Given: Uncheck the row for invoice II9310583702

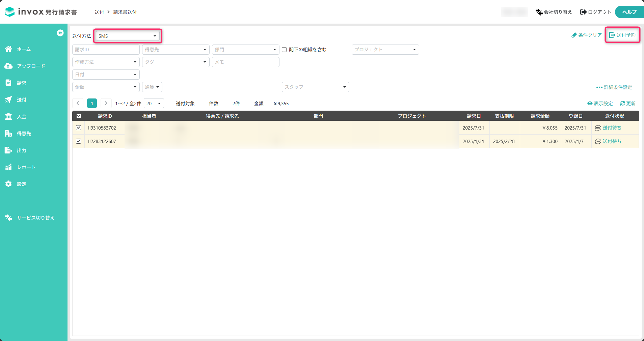Looking at the screenshot, I should click(79, 128).
